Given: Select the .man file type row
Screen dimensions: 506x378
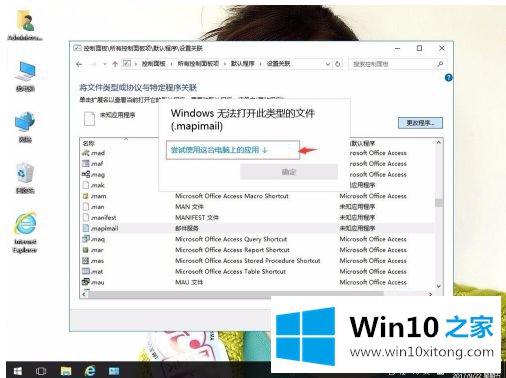Looking at the screenshot, I should [x=257, y=207].
